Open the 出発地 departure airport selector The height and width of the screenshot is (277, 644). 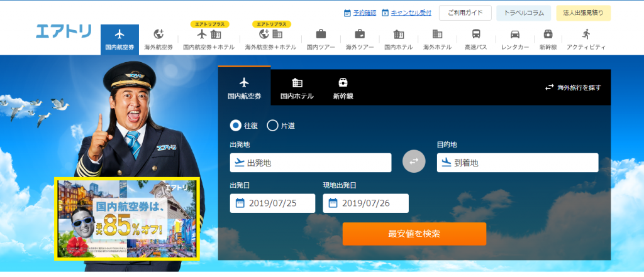pos(311,163)
